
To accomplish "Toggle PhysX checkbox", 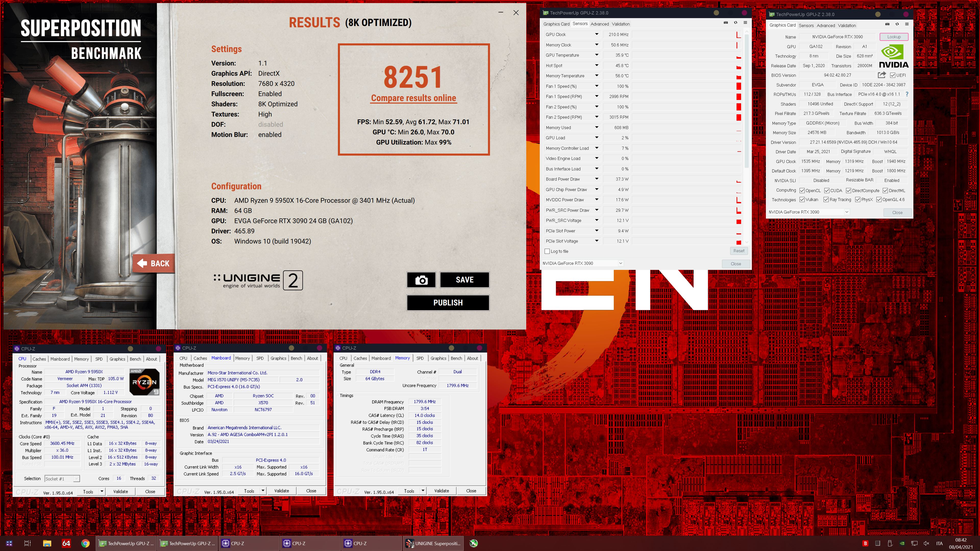I will (857, 200).
